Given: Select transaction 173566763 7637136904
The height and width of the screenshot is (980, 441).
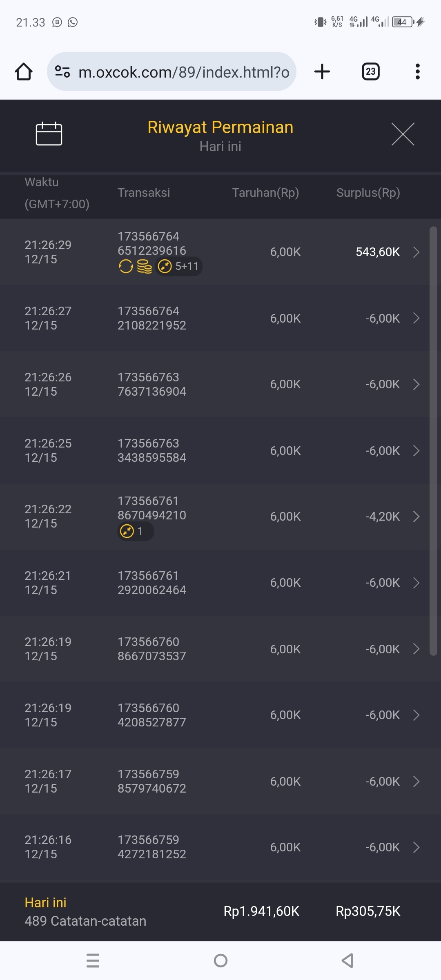Looking at the screenshot, I should (152, 384).
